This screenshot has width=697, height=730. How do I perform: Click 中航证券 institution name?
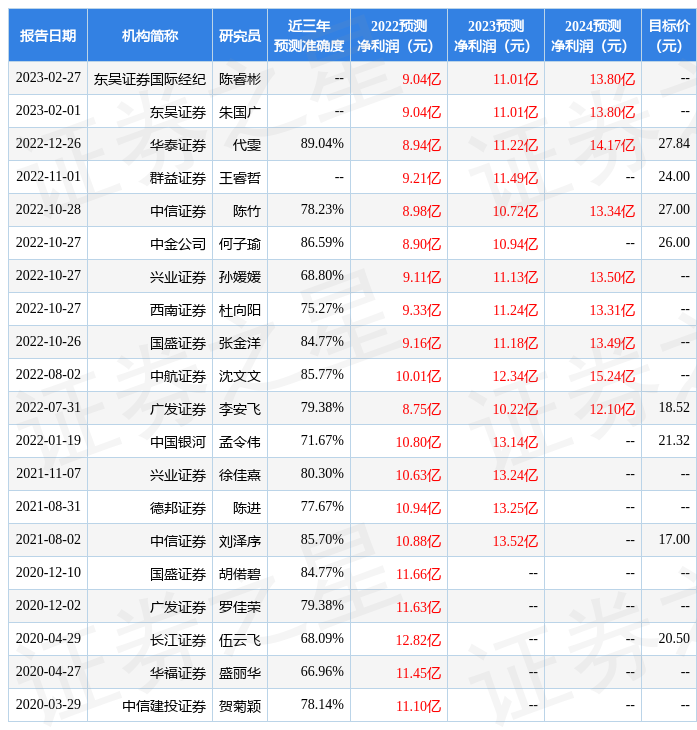pyautogui.click(x=178, y=377)
